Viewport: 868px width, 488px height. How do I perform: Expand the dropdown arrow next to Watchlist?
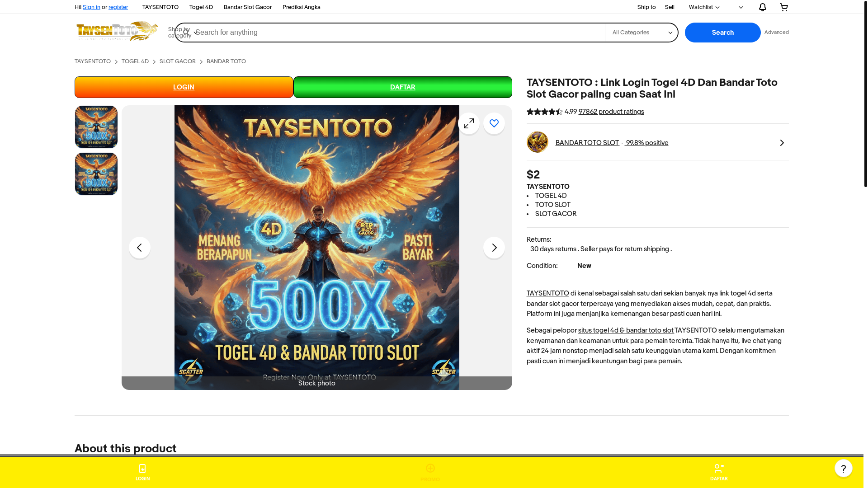pos(741,7)
